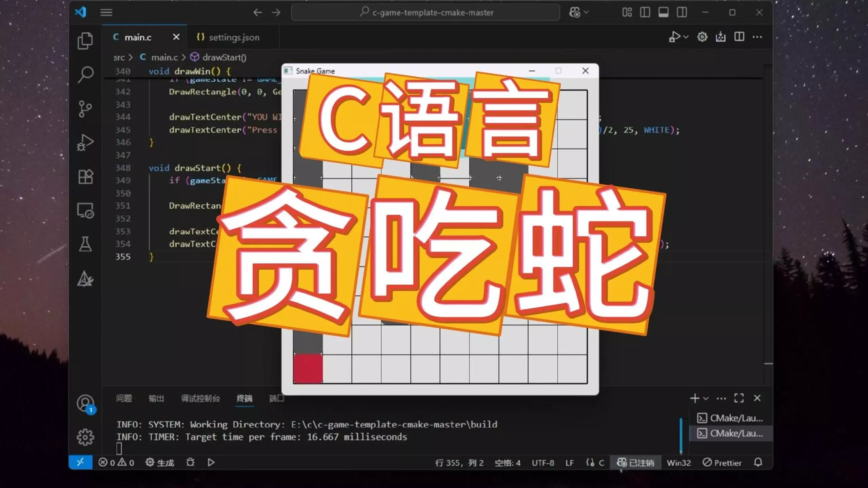Open the Output (输出) panel tab
Viewport: 868px width, 488px height.
pyautogui.click(x=156, y=398)
